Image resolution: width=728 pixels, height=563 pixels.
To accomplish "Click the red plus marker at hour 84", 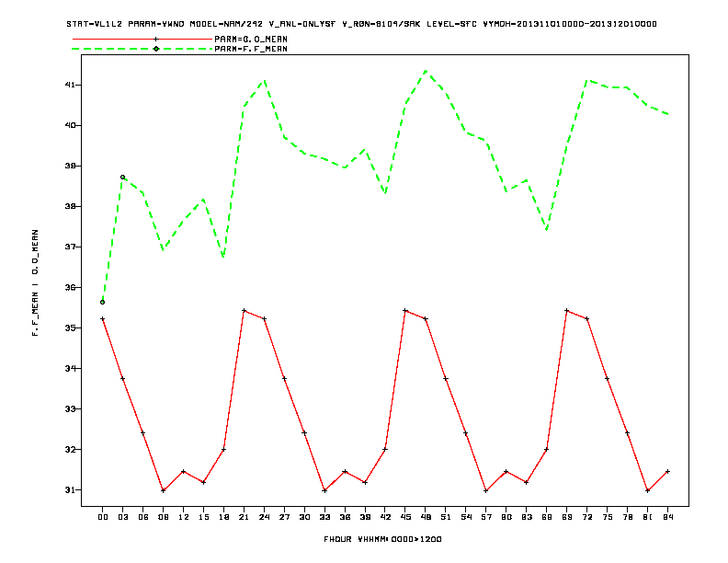I will coord(667,472).
